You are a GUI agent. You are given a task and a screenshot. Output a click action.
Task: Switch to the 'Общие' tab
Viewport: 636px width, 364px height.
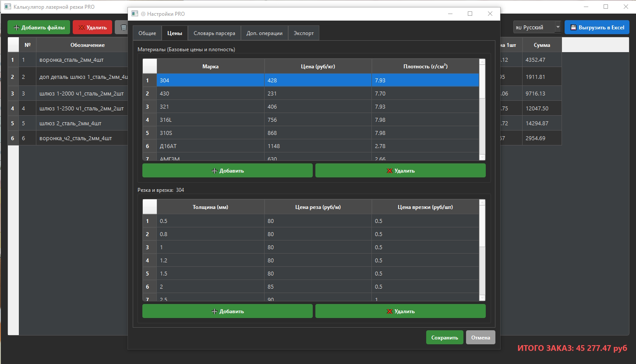tap(147, 33)
